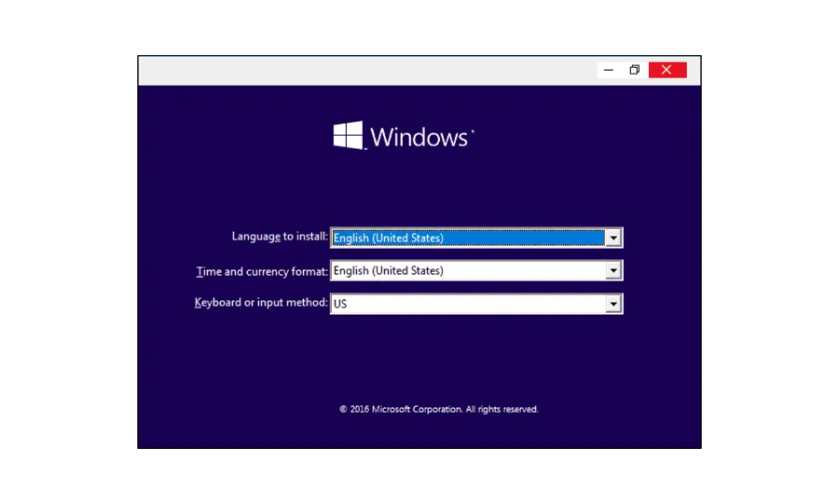Screen dimensions: 839x504
Task: Click the "Language to install:" label
Action: (x=280, y=237)
